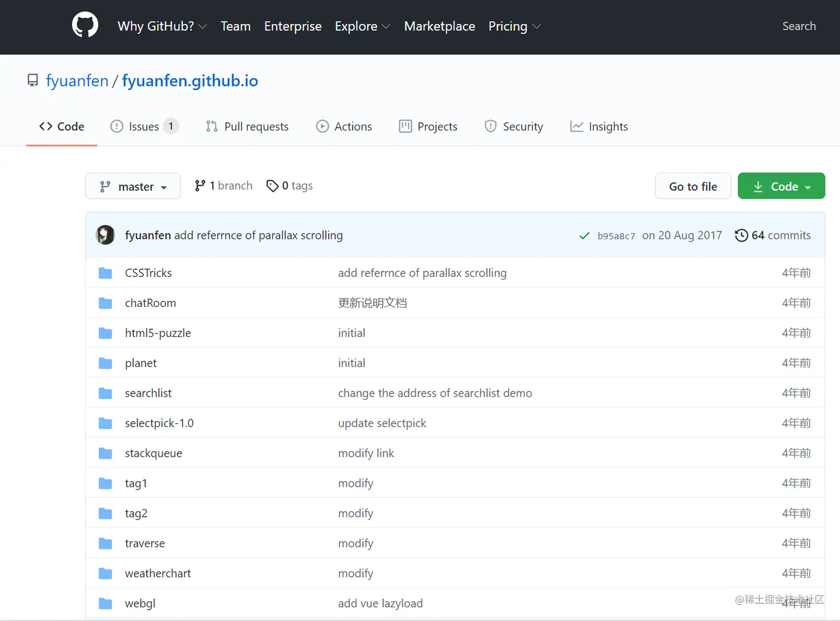Open latest commit message about parallax scrolling
This screenshot has height=621, width=840.
tap(258, 235)
